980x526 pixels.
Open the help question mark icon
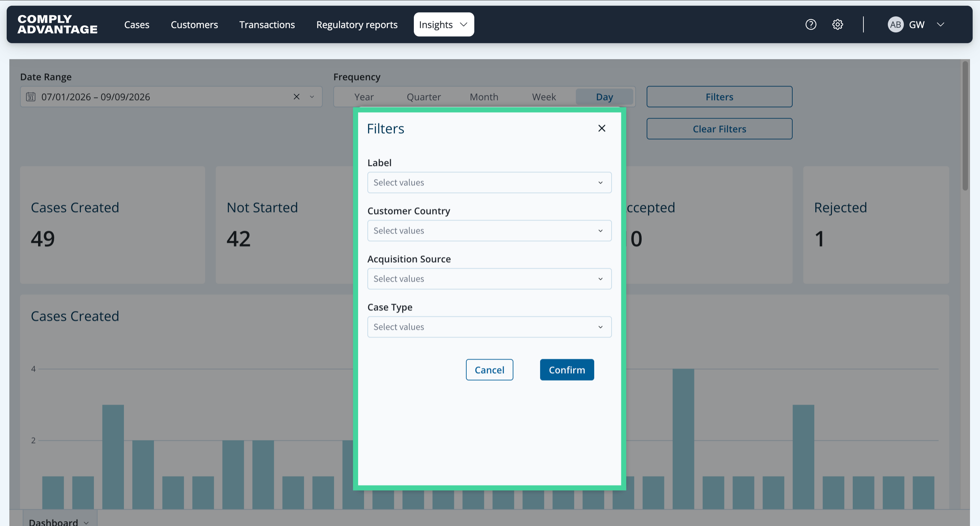811,24
